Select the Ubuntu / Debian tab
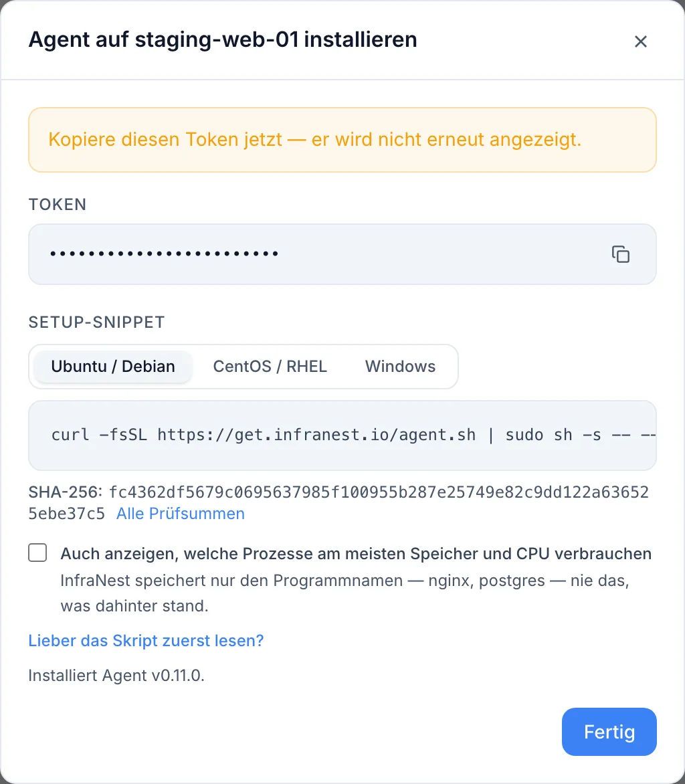The image size is (685, 784). (113, 366)
